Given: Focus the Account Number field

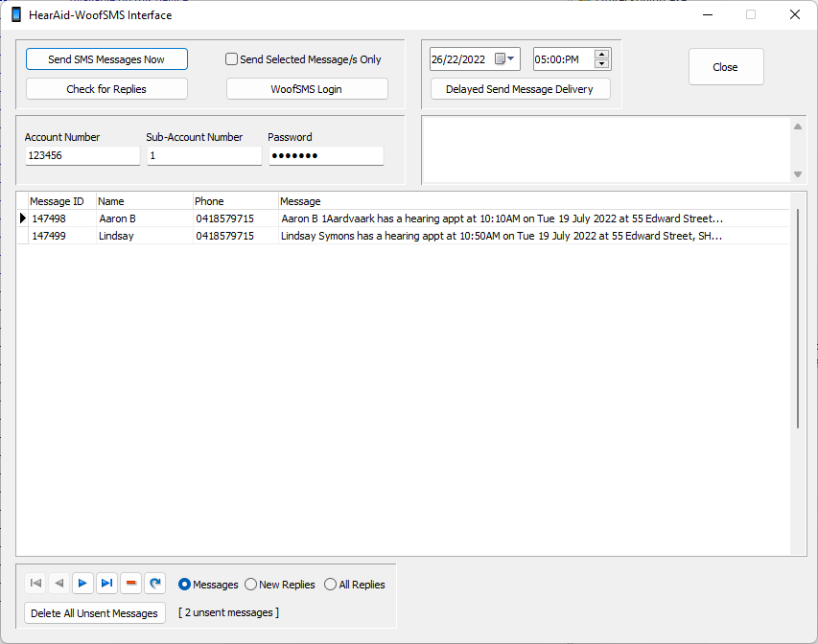Looking at the screenshot, I should click(x=82, y=155).
